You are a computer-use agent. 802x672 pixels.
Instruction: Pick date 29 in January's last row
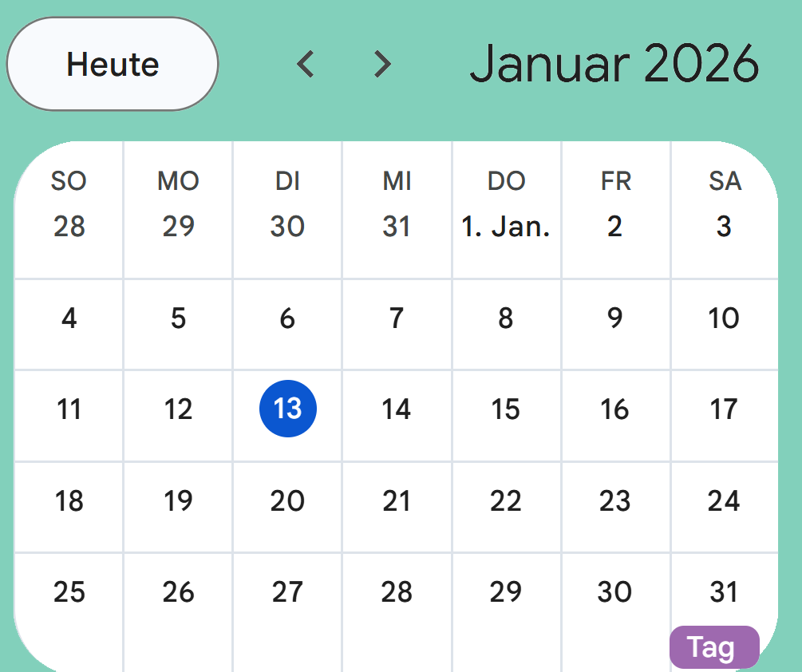click(x=506, y=591)
